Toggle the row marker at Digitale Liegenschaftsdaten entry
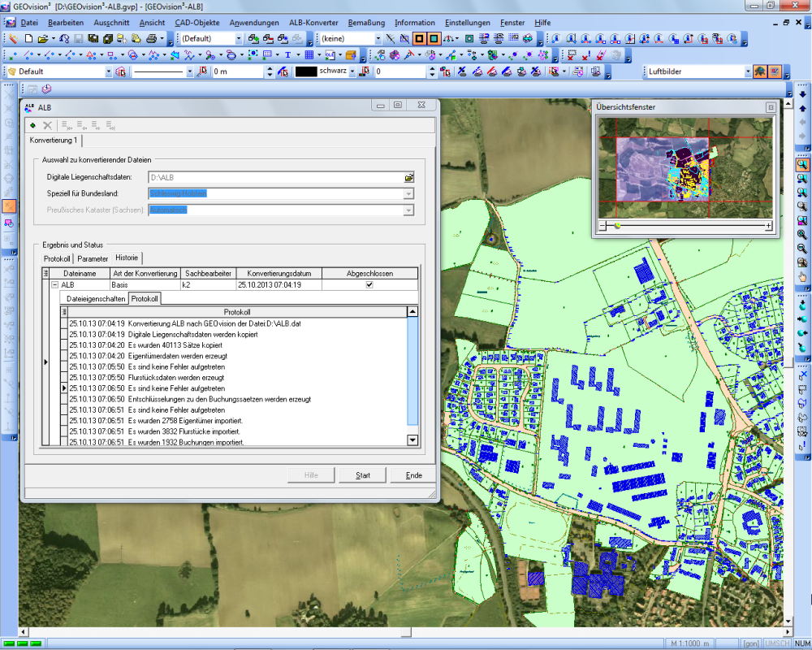The width and height of the screenshot is (812, 650). pyautogui.click(x=64, y=334)
